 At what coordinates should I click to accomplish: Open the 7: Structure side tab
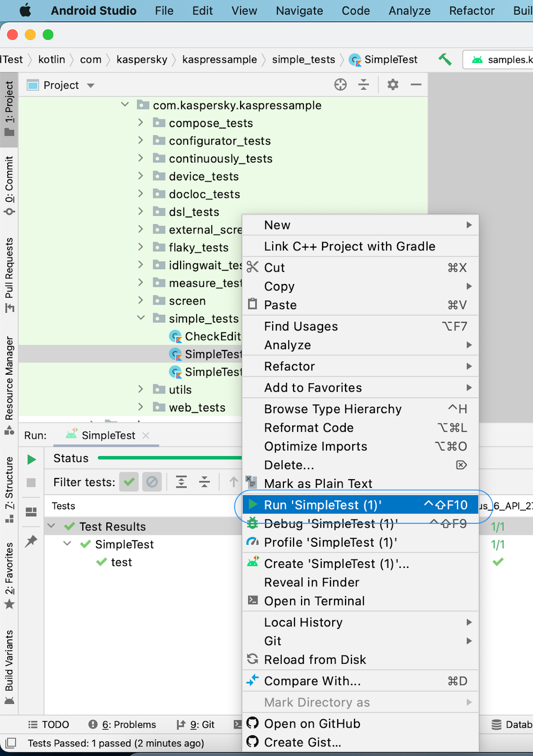pyautogui.click(x=9, y=490)
